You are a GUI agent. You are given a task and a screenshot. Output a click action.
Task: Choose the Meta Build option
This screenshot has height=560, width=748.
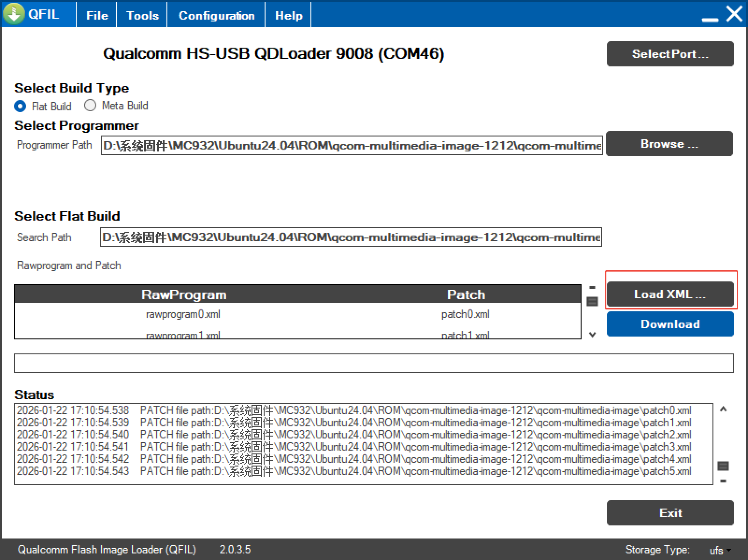90,106
